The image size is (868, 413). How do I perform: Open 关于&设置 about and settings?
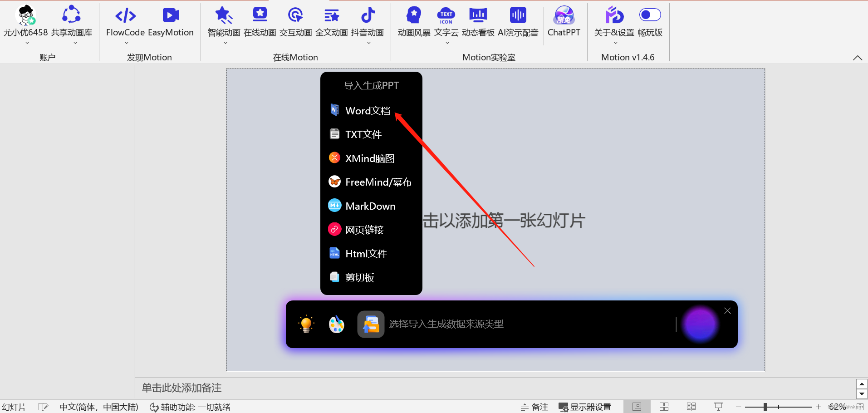[x=614, y=21]
